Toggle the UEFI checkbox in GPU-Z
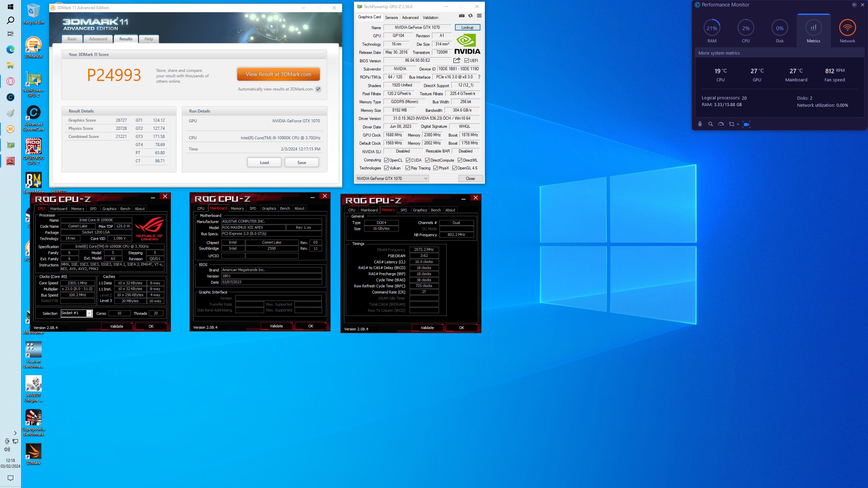868x488 pixels. (467, 61)
